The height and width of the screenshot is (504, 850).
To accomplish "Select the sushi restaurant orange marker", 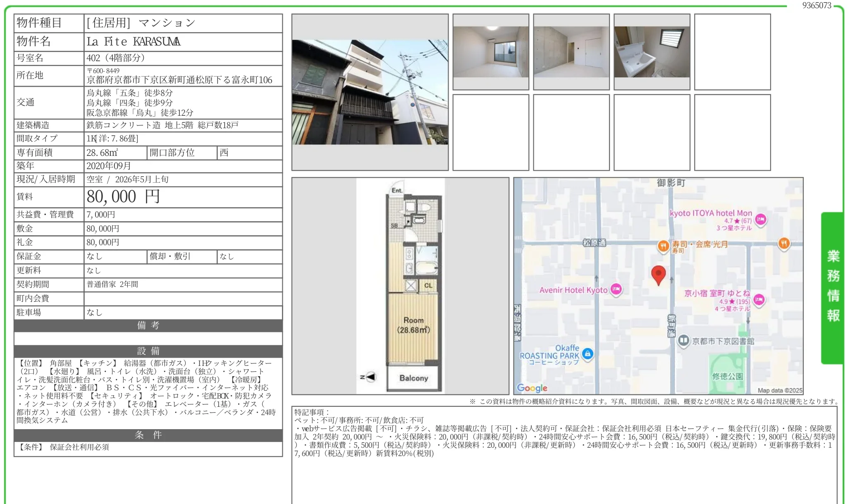I will (663, 246).
